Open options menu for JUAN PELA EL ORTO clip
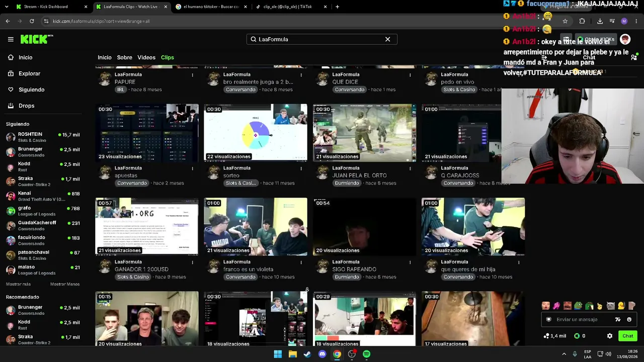This screenshot has height=362, width=644. [410, 168]
